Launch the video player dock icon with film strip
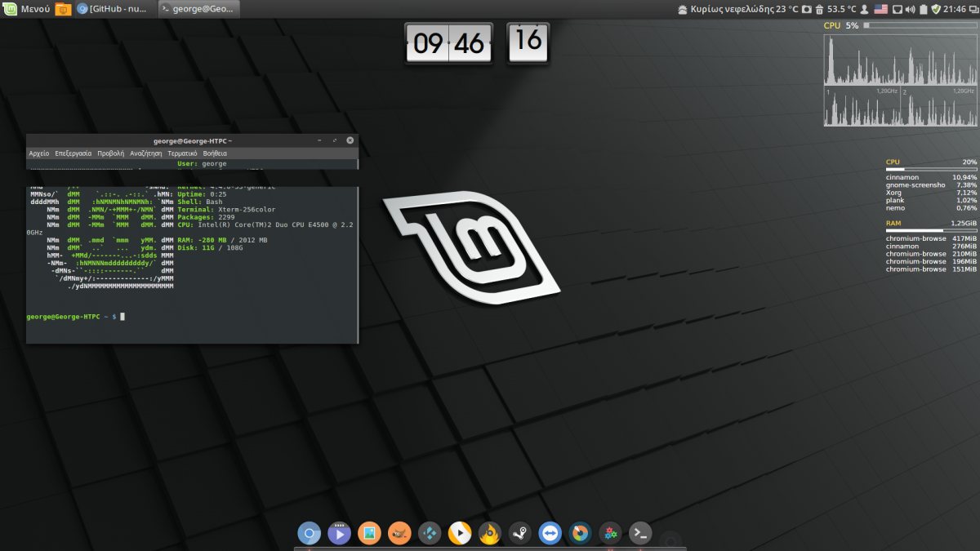The image size is (980, 551). click(x=339, y=534)
